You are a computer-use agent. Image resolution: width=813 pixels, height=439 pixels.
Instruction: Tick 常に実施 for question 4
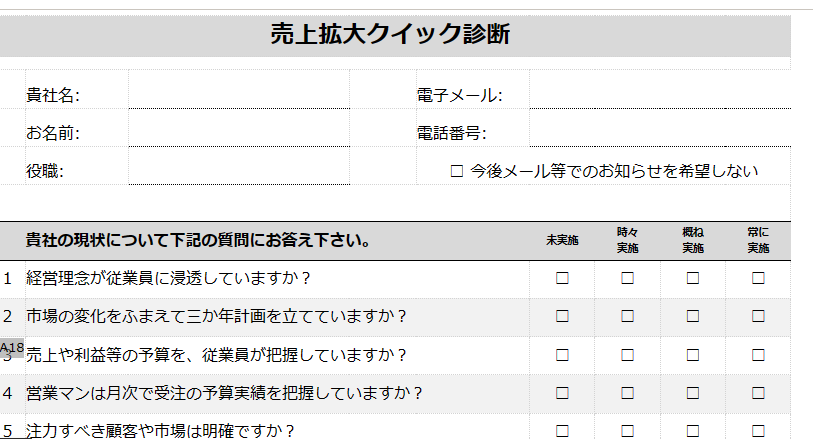click(x=758, y=393)
